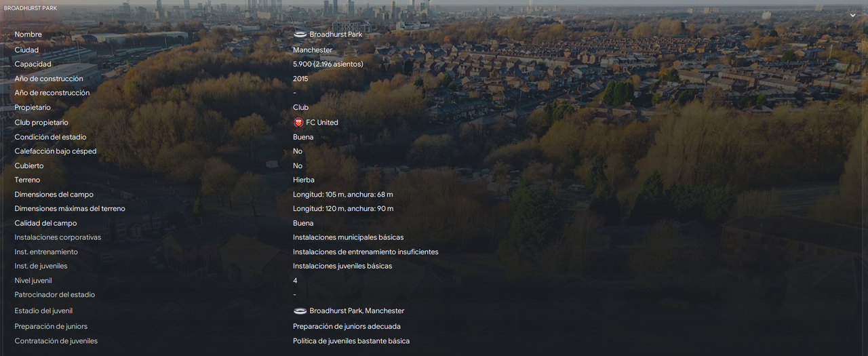
Task: Click the BROADHURST PARK panel title
Action: [31, 8]
